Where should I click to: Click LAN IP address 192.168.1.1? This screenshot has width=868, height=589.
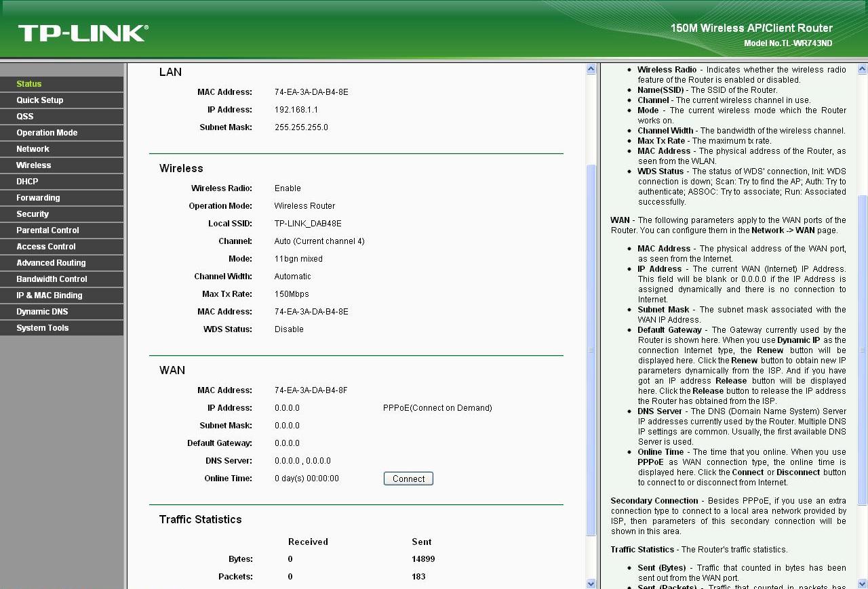296,110
